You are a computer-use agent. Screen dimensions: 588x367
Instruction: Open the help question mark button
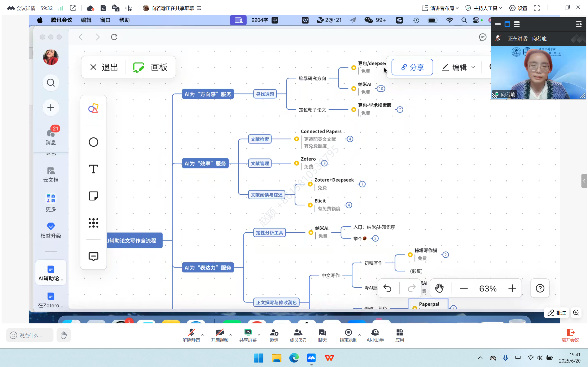tap(540, 288)
